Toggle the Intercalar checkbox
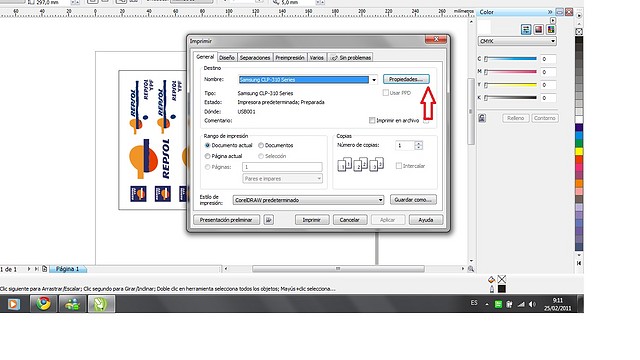The height and width of the screenshot is (360, 640). tap(399, 166)
